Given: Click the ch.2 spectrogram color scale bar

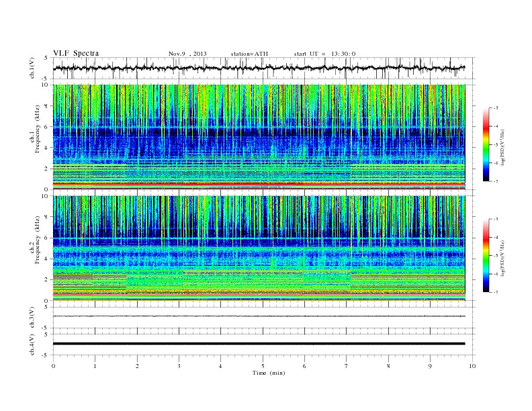Looking at the screenshot, I should click(486, 256).
